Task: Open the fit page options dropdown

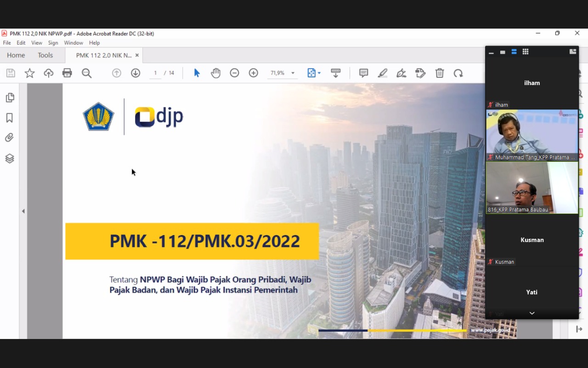Action: [x=319, y=73]
